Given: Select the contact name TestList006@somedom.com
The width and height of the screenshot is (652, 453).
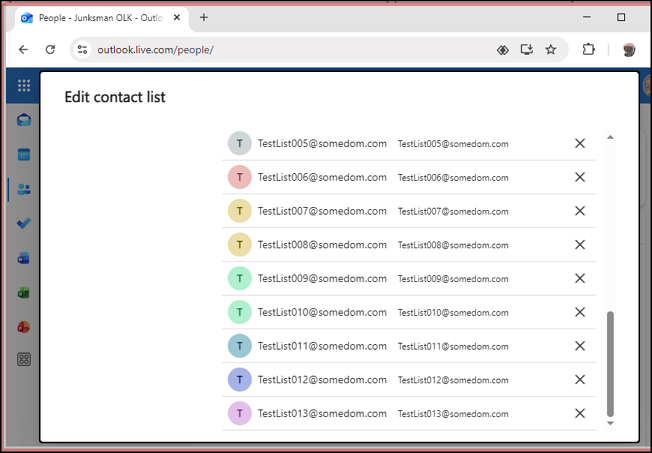Looking at the screenshot, I should pyautogui.click(x=322, y=177).
